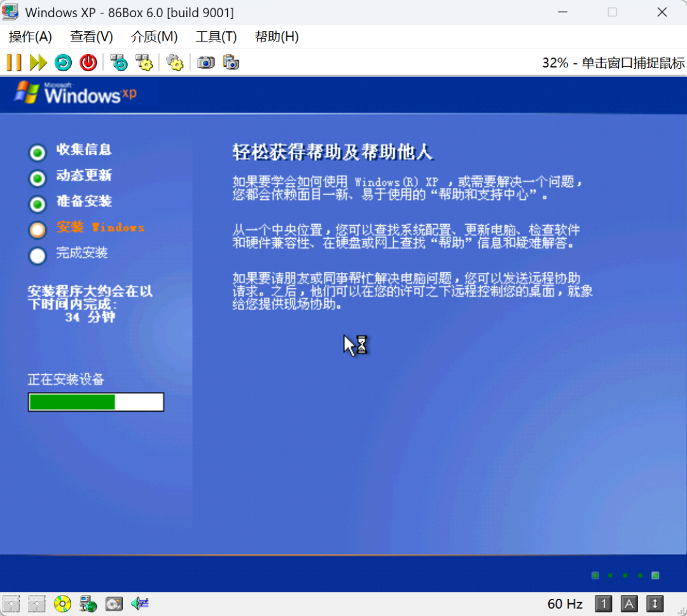Viewport: 687px width, 616px height.
Task: Click the Caps Lock indicator labeled A
Action: (629, 604)
